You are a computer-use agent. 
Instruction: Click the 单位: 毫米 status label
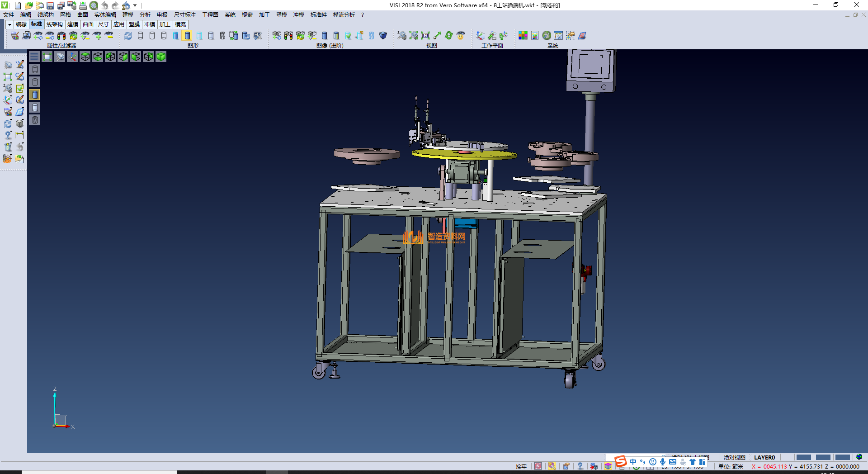731,466
